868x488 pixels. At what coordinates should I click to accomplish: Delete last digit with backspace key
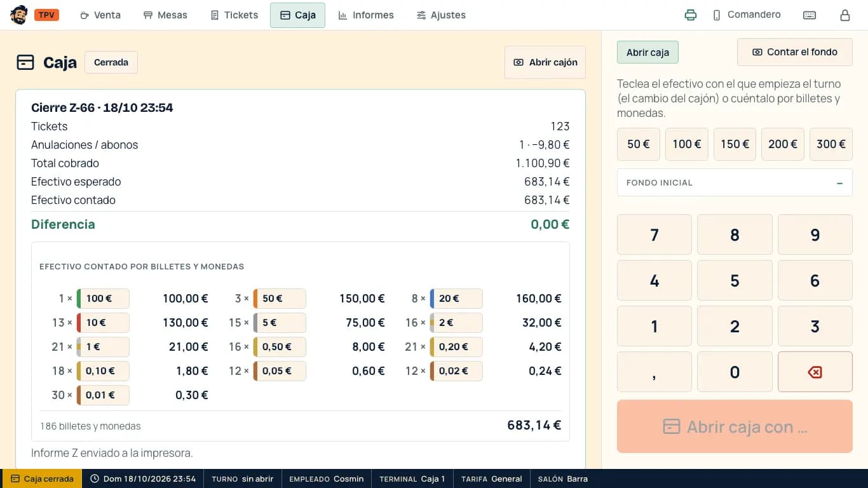click(x=815, y=372)
